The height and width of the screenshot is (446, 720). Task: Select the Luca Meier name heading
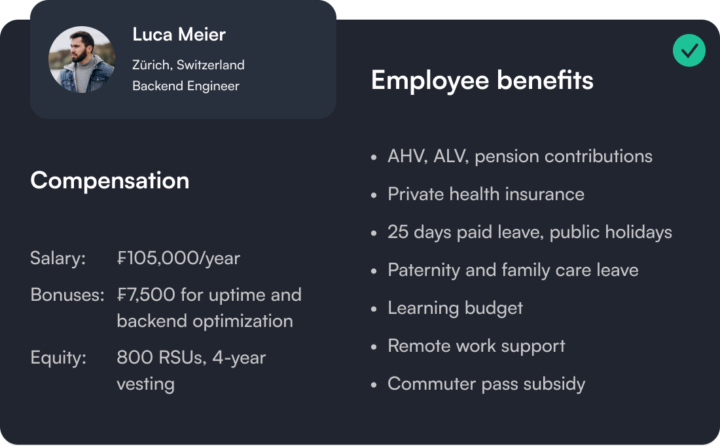[179, 34]
